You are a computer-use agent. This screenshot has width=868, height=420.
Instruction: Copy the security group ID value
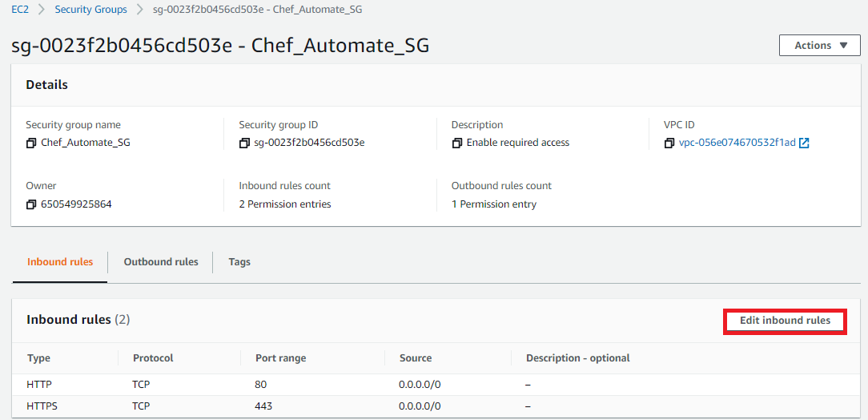click(x=244, y=143)
